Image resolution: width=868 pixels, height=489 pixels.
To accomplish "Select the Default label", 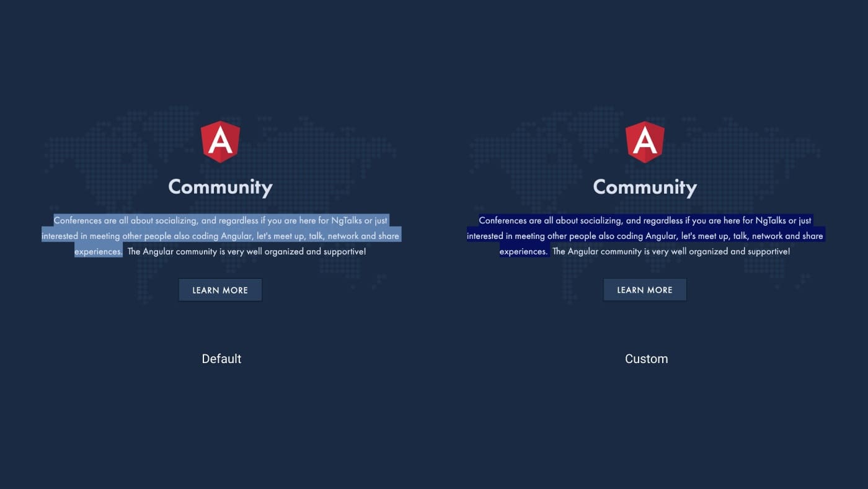I will 221,359.
